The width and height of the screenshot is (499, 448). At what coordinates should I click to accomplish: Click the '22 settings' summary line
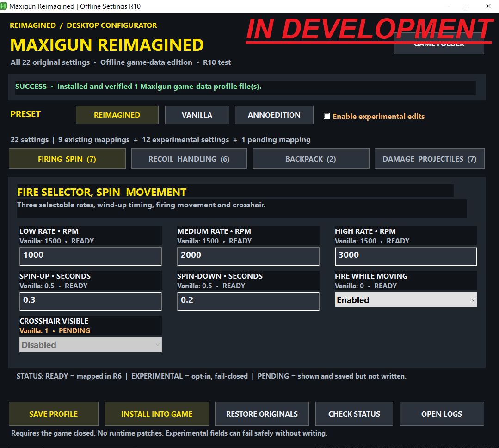point(160,139)
